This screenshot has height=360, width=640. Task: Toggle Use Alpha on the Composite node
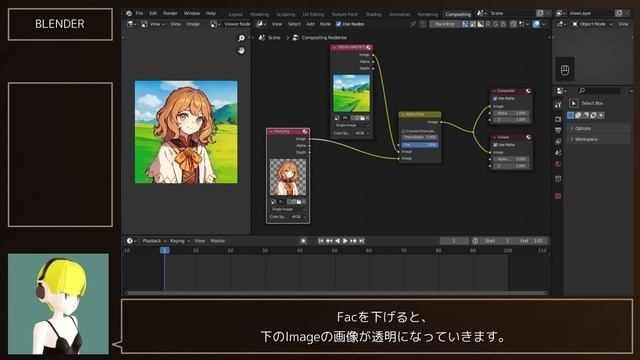pos(495,98)
